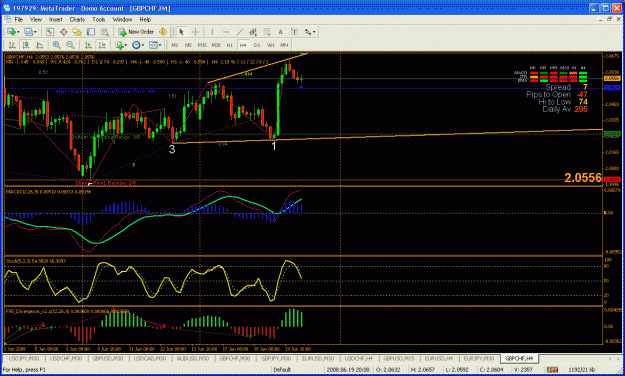Select the Cursor arrow tool
This screenshot has width=625, height=376.
181,32
